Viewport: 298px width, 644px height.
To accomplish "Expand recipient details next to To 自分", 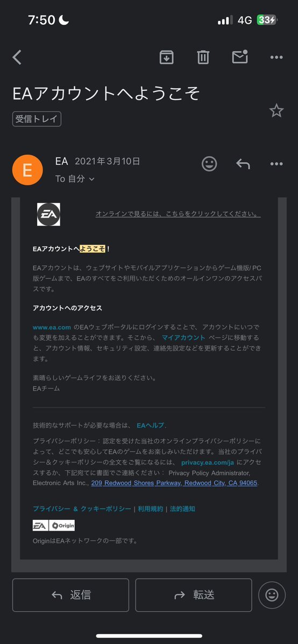I will pyautogui.click(x=92, y=179).
